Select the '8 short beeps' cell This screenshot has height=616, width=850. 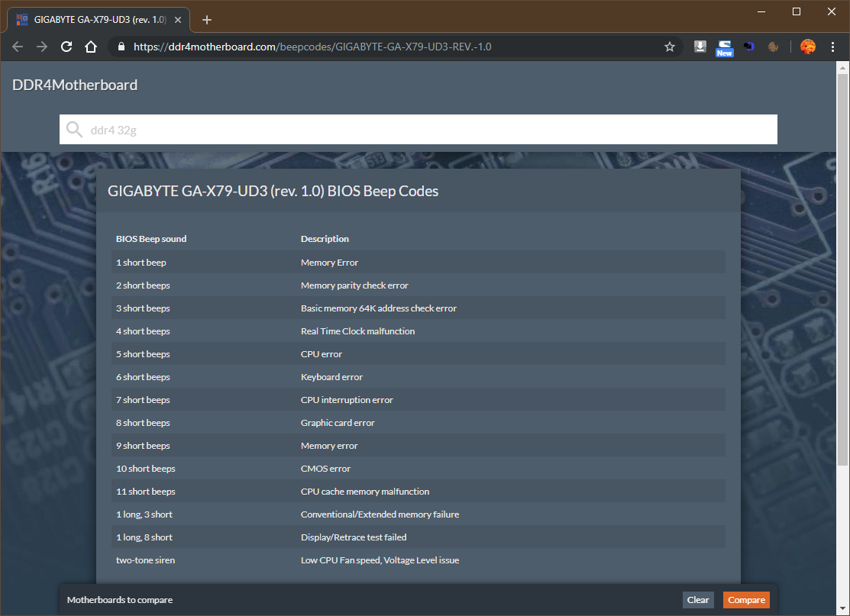143,423
